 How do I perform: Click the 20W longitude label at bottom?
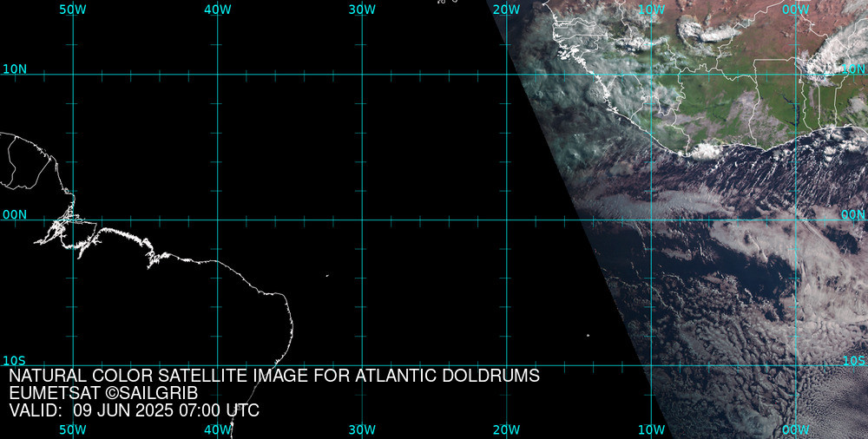507,430
